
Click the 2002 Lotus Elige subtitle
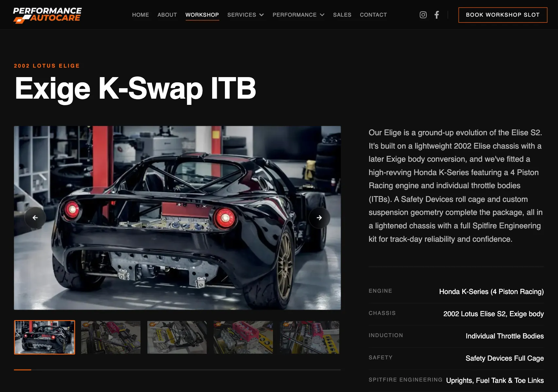point(47,66)
